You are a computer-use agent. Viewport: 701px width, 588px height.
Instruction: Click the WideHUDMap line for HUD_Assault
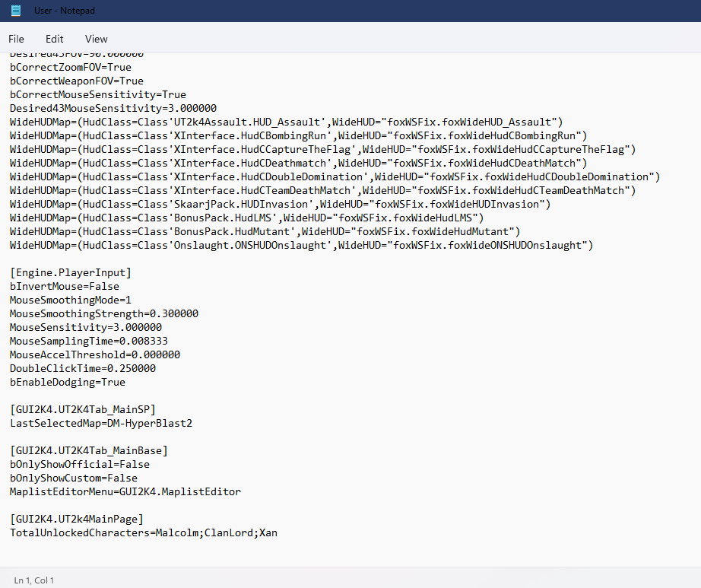pyautogui.click(x=285, y=122)
